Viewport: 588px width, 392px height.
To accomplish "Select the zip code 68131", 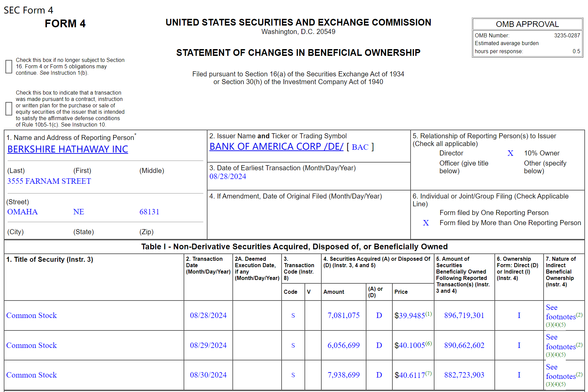I will click(149, 212).
